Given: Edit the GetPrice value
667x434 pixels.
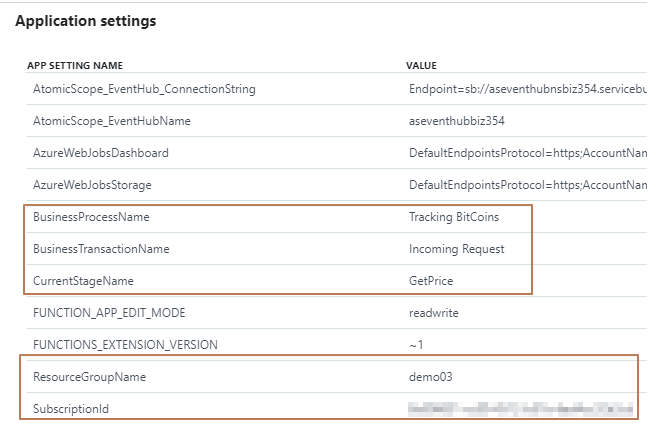Looking at the screenshot, I should pos(431,281).
